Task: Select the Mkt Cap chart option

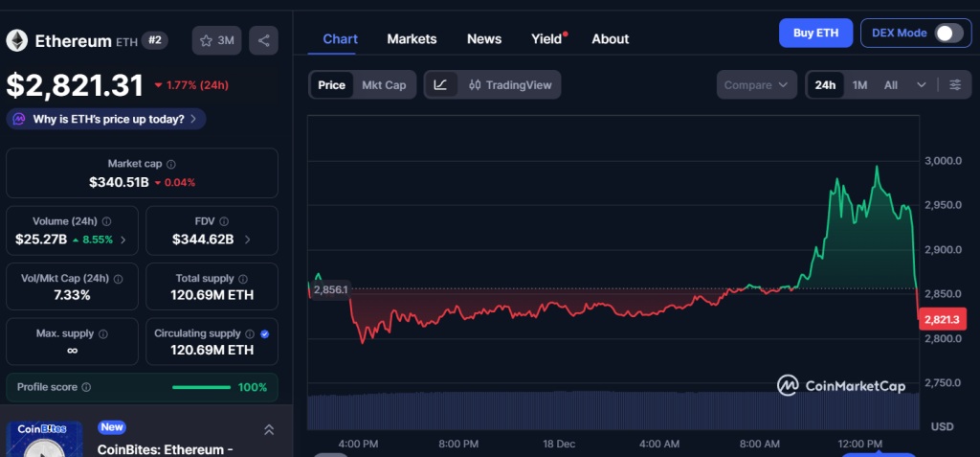Action: 384,84
